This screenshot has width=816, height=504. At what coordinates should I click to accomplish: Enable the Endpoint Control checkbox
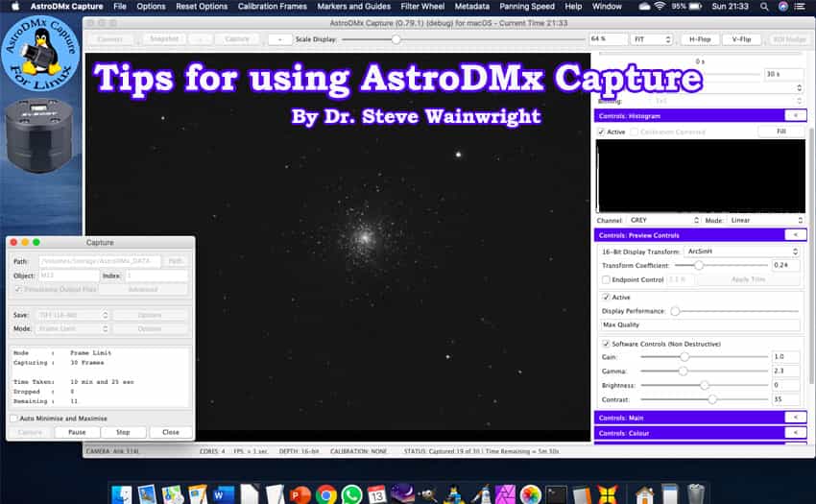605,279
